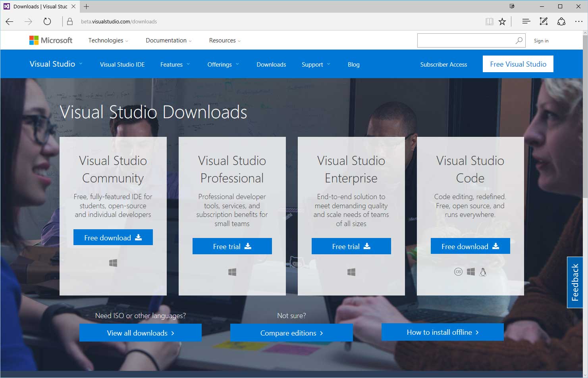Screen dimensions: 588x378
Task: Close the Downloads browser tab
Action: click(73, 6)
